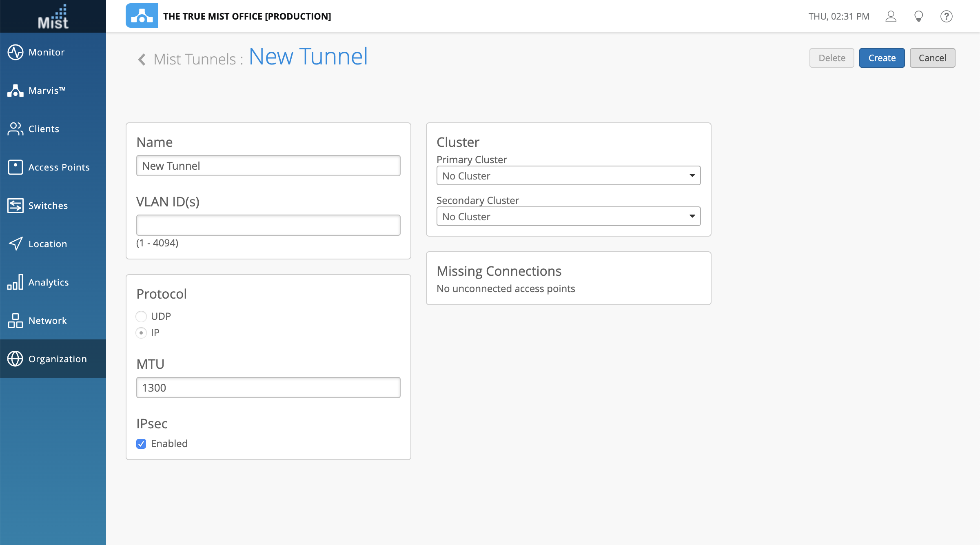Click the Monitor pulse icon in sidebar
The image size is (980, 545).
point(15,52)
